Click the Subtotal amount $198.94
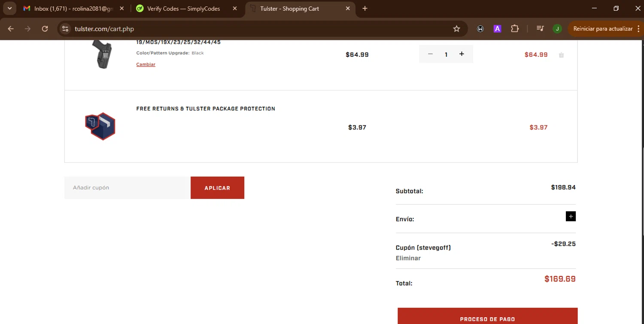Screen dimensions: 644x324 [x=563, y=187]
